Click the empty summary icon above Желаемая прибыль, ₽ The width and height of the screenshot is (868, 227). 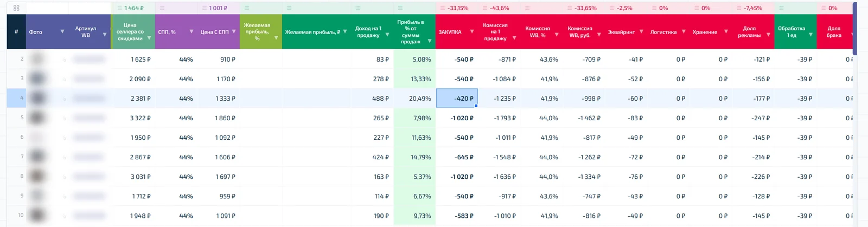coord(289,8)
